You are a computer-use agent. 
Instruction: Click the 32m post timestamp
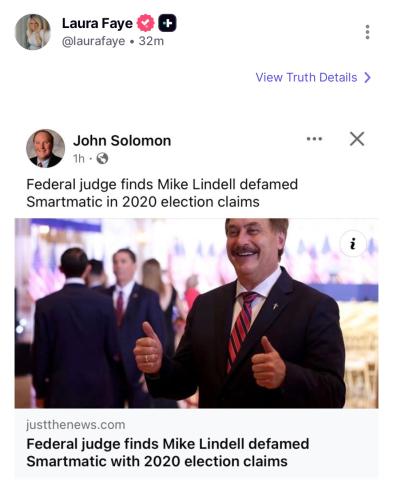coord(151,41)
